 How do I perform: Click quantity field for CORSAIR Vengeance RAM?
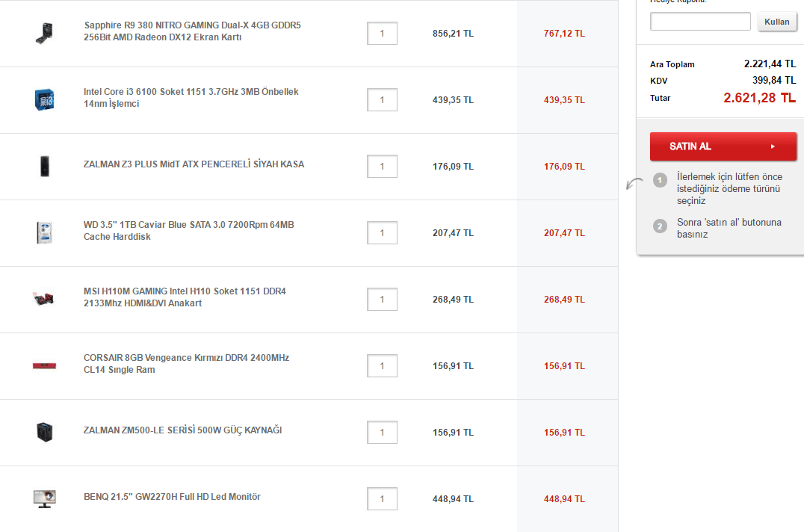point(382,366)
